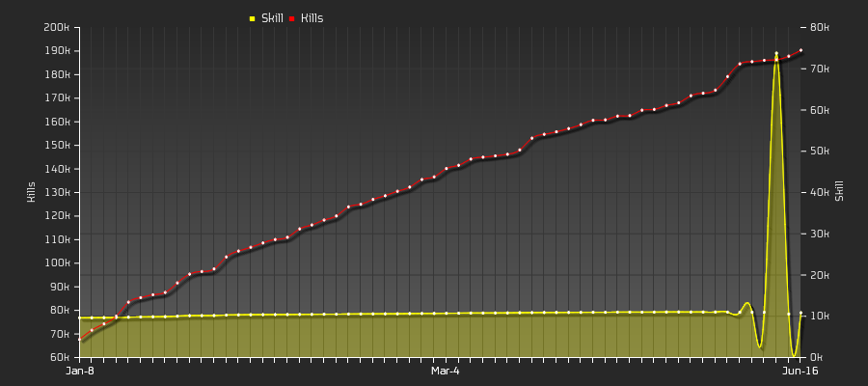Viewport: 868px width, 386px height.
Task: Click the 200k label on the Kills axis
Action: (56, 28)
